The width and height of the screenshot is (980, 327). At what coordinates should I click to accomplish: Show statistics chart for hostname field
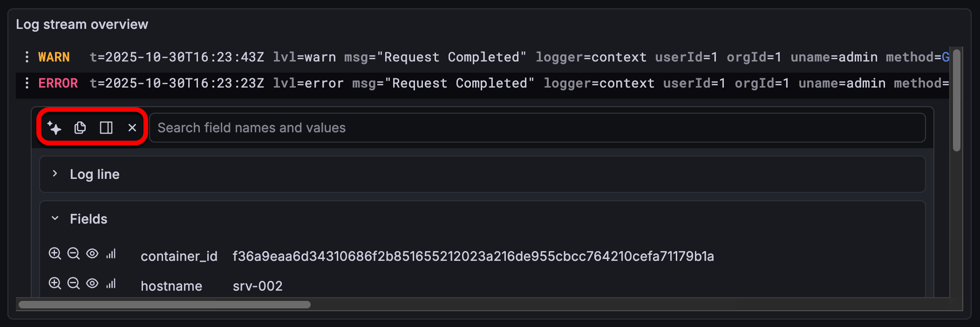point(111,283)
